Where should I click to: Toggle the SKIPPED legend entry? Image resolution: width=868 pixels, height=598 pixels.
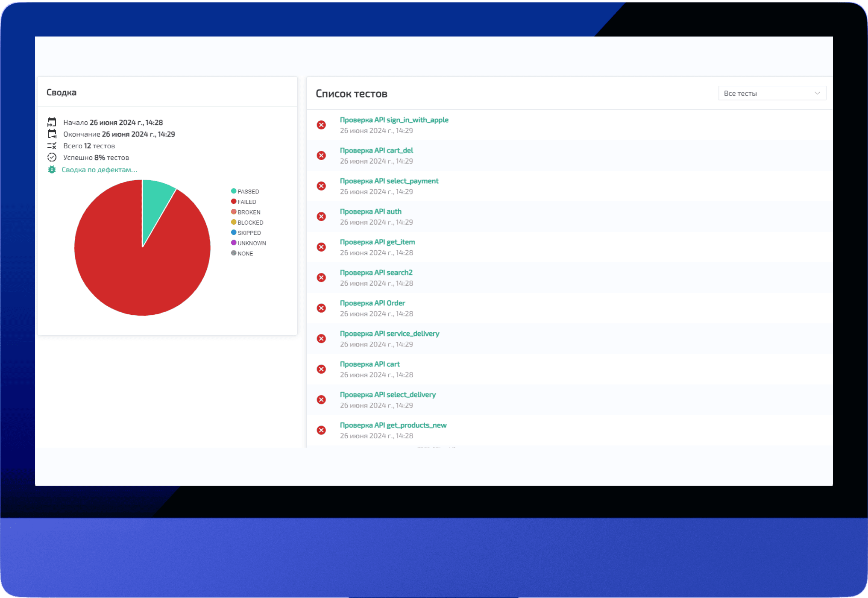(x=246, y=233)
